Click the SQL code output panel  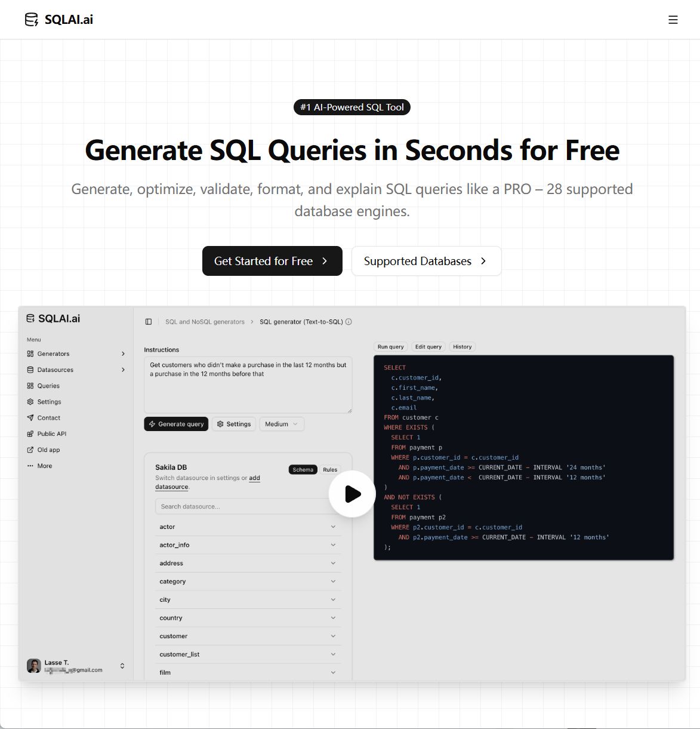(x=523, y=458)
